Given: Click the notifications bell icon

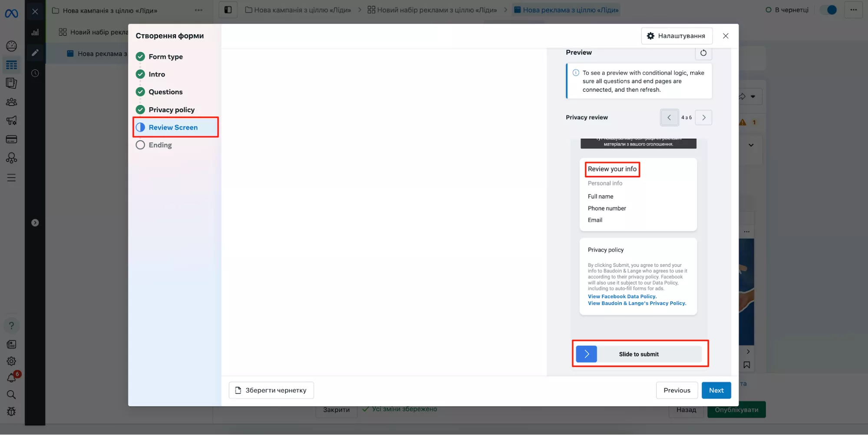Looking at the screenshot, I should (12, 378).
